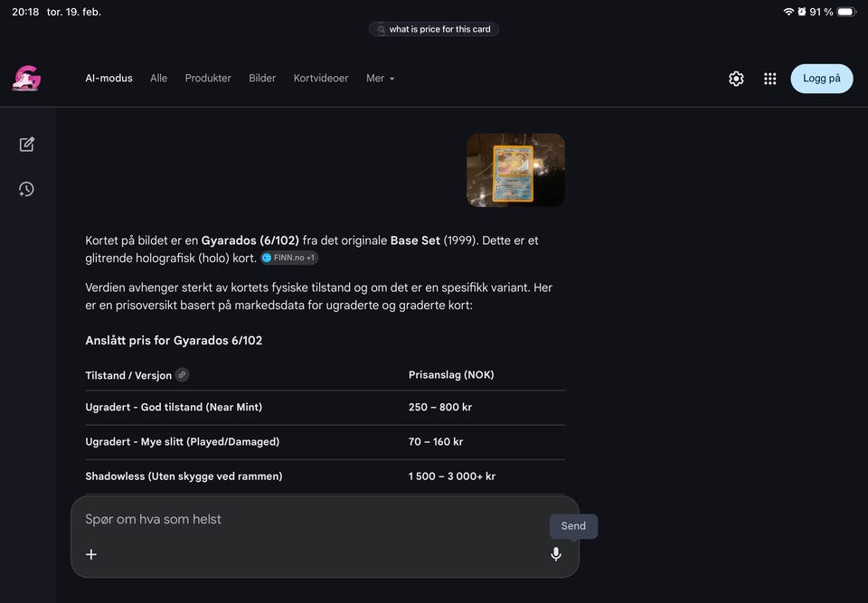The width and height of the screenshot is (868, 603).
Task: Click the '1 500 – 3 000+ kr' price cell
Action: 452,476
